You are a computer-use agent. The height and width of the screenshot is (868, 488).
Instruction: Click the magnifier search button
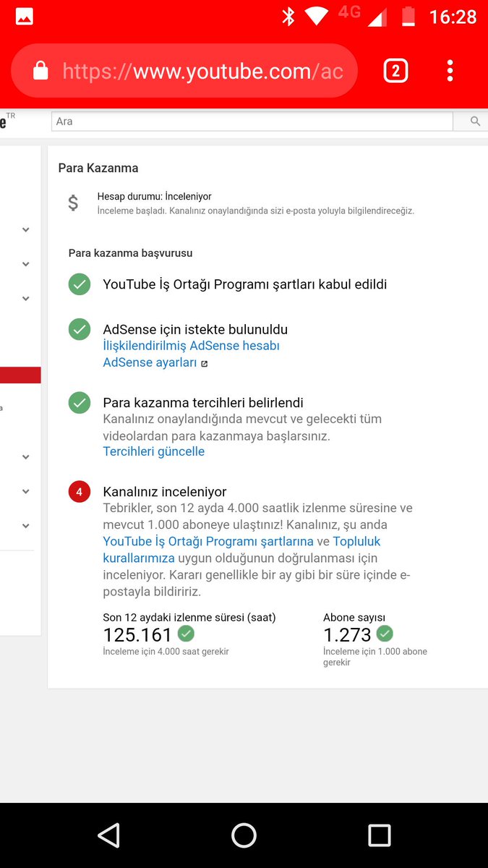coord(475,122)
